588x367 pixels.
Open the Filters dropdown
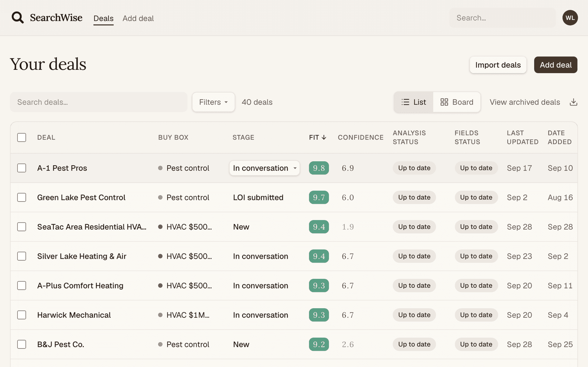coord(213,102)
